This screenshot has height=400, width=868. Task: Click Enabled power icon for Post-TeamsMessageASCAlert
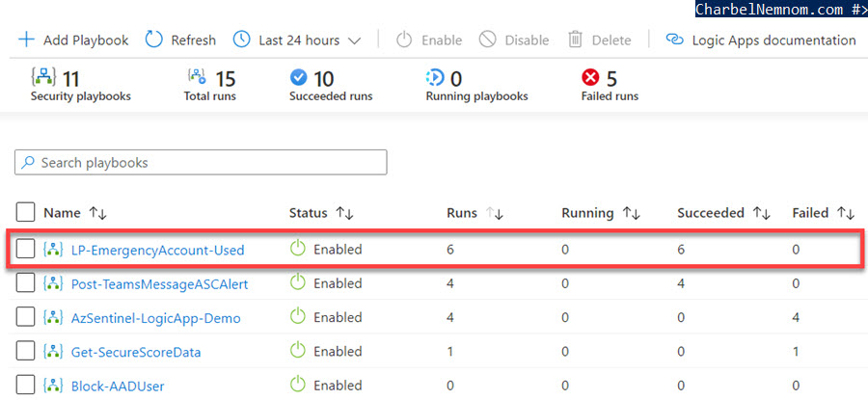click(298, 282)
